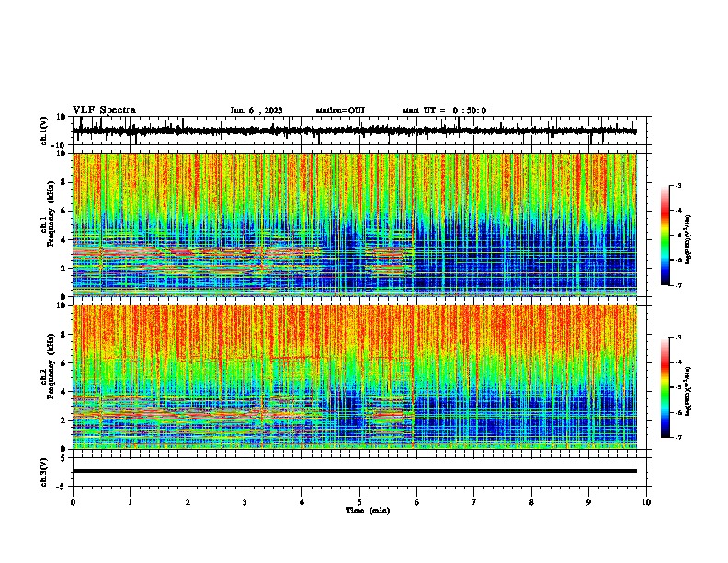Image resolution: width=728 pixels, height=563 pixels.
Task: Click inside the ch.1 voltage waveform trace
Action: (354, 132)
